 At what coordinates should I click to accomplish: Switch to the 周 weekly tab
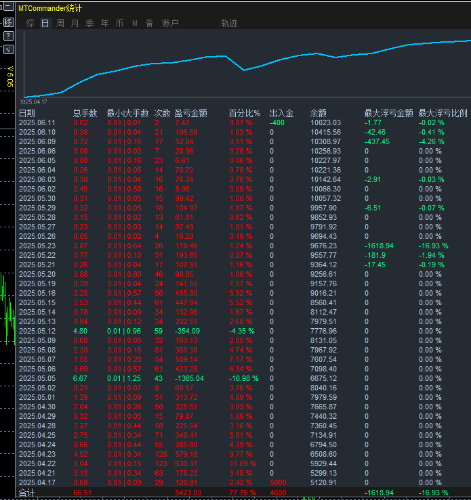60,23
